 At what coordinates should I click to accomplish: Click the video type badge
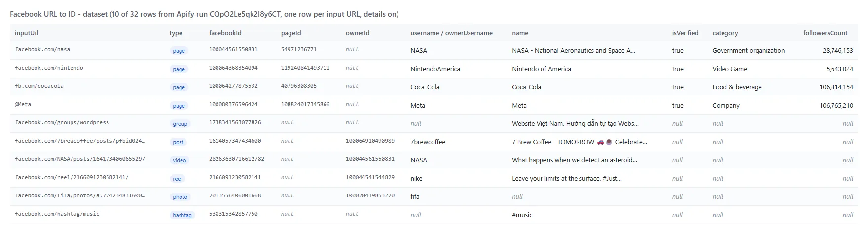click(180, 160)
